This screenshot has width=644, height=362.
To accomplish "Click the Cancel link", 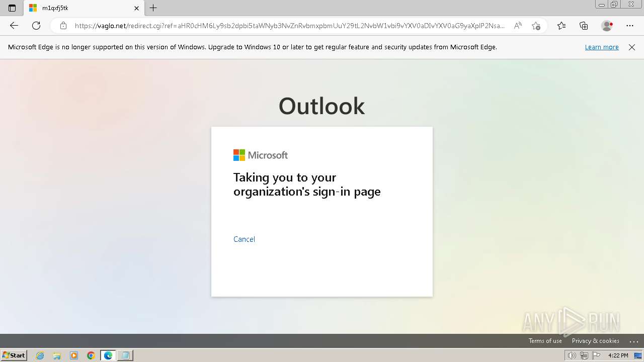I will pos(244,239).
